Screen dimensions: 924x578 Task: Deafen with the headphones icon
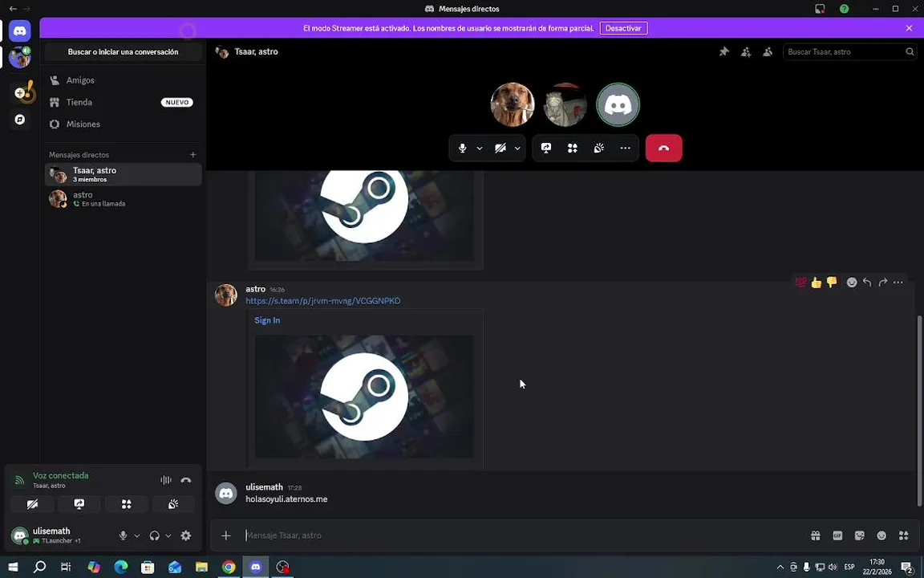[x=154, y=535]
